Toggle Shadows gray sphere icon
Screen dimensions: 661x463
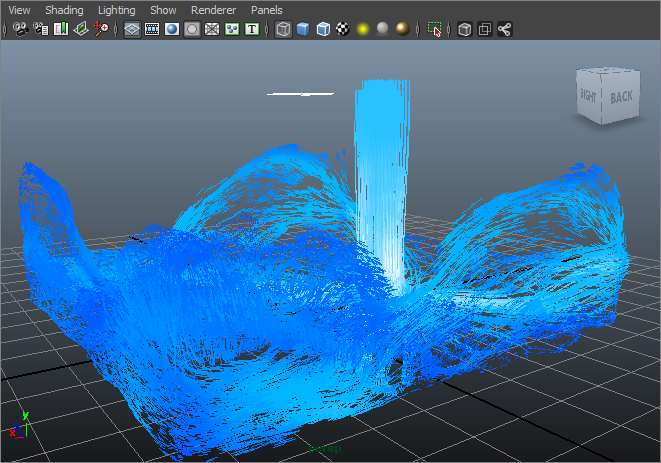coord(382,29)
